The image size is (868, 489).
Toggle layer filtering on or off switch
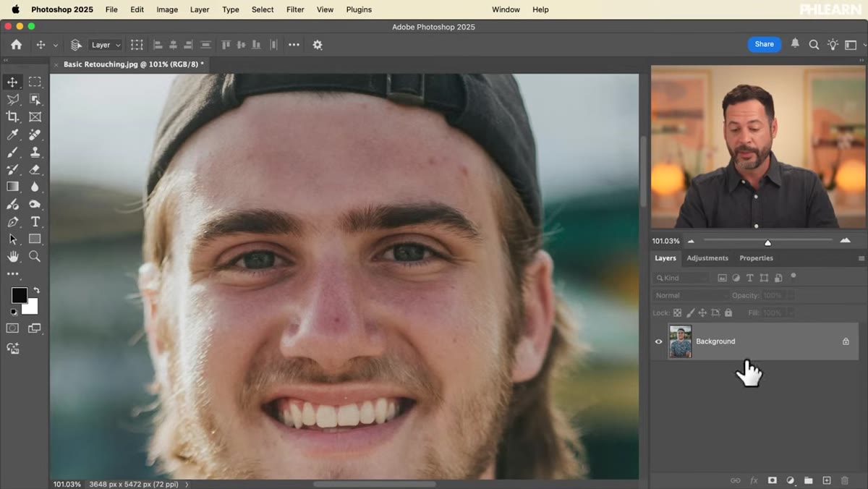(x=793, y=276)
